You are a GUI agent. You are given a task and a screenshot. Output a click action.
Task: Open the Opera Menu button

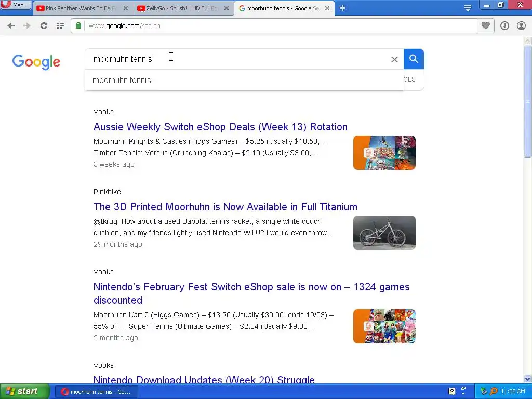click(x=16, y=5)
